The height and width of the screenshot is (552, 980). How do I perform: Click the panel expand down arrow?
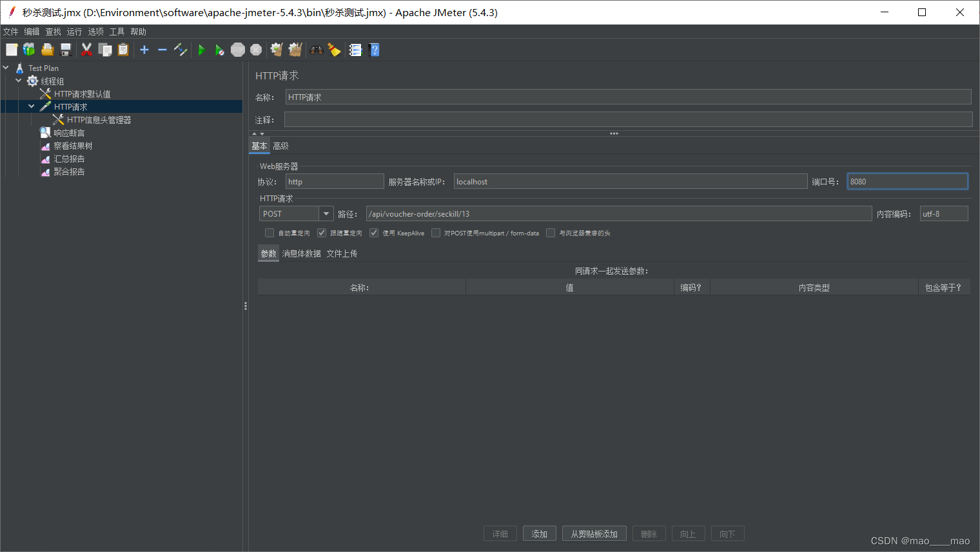click(x=262, y=133)
